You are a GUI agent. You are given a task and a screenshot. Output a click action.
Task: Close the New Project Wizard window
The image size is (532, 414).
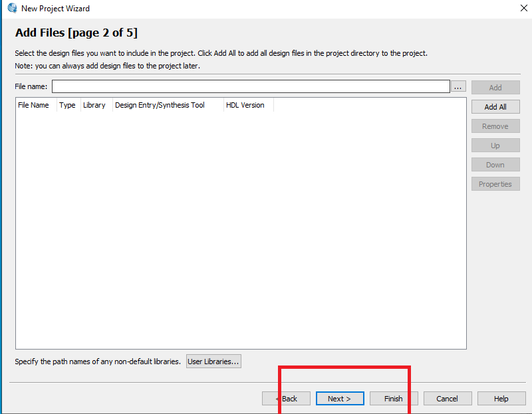point(524,8)
